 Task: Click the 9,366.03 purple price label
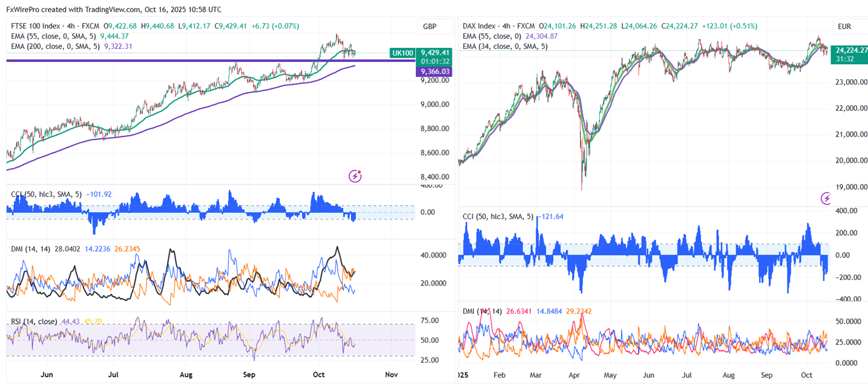[434, 71]
